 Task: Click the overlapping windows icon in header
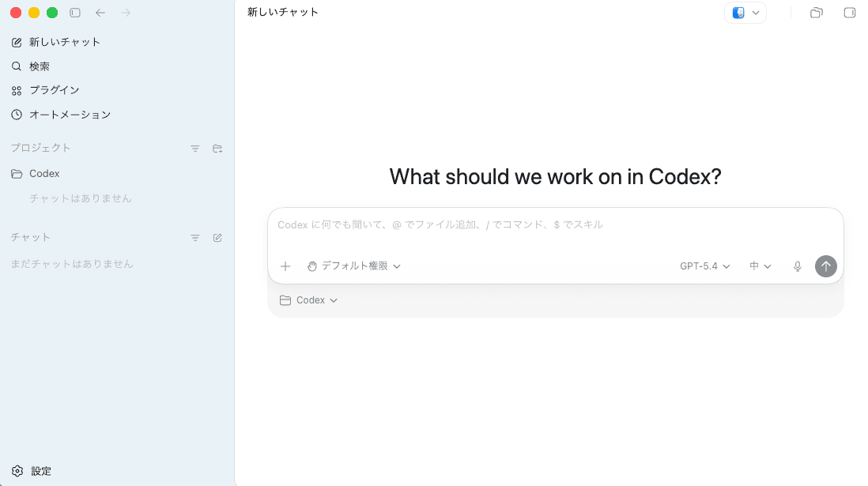point(817,13)
